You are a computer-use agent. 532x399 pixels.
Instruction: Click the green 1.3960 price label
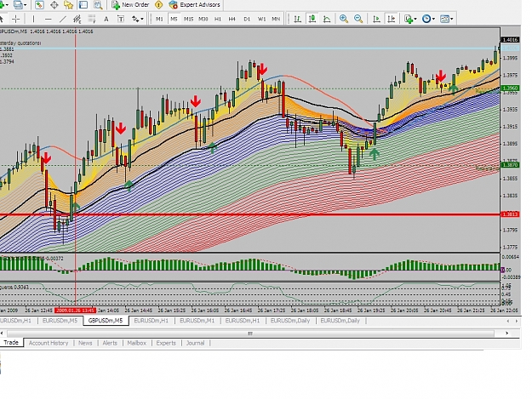510,88
